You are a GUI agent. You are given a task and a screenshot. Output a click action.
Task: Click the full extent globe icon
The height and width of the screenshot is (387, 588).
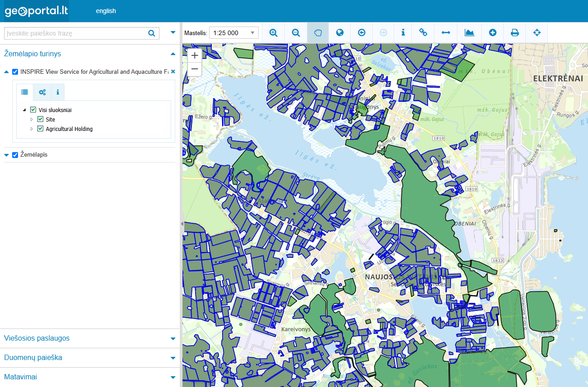click(340, 33)
